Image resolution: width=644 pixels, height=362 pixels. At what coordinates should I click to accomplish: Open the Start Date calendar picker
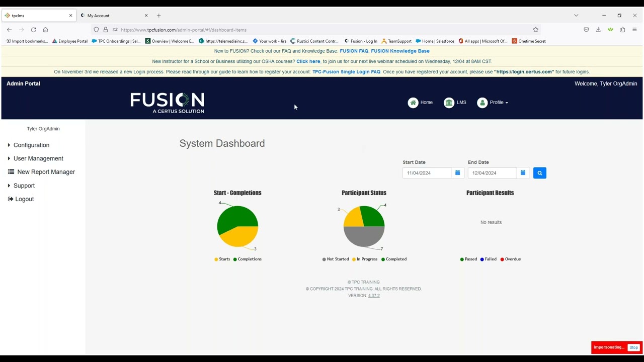point(457,173)
